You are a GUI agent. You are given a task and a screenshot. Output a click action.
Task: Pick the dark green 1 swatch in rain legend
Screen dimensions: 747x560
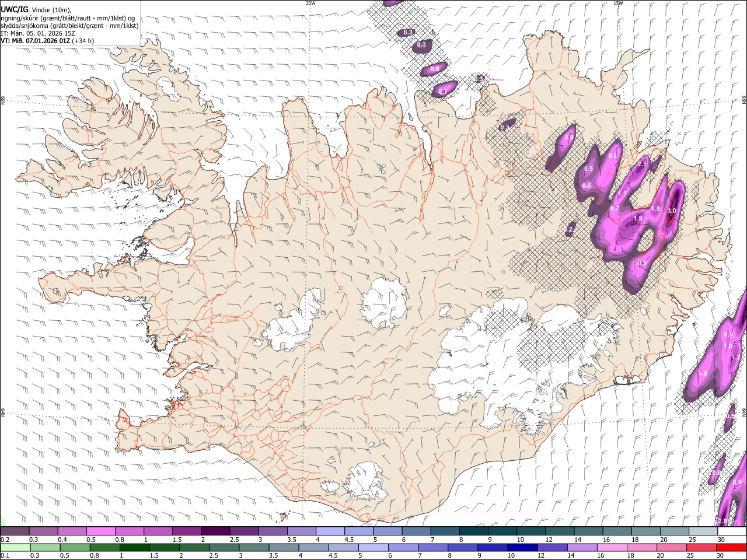(x=134, y=548)
